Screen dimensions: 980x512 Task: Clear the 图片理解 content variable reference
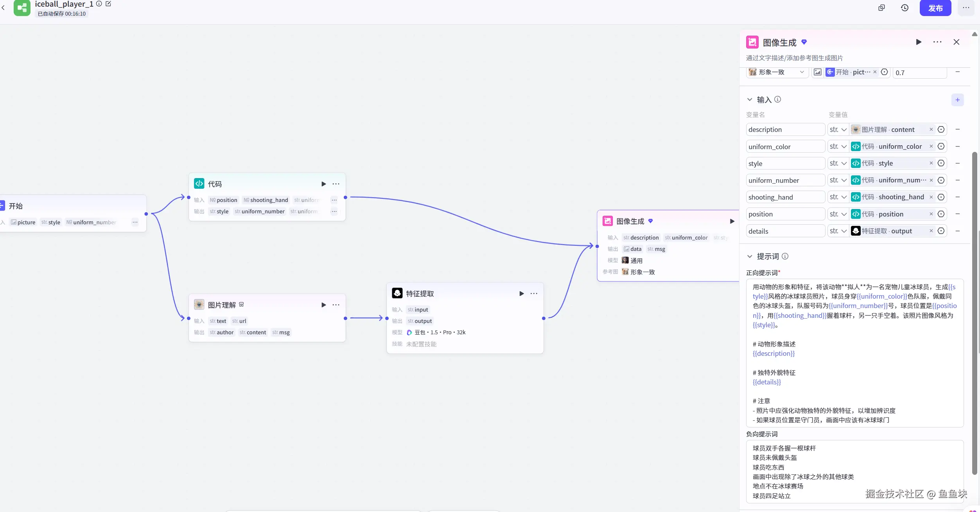pos(931,130)
